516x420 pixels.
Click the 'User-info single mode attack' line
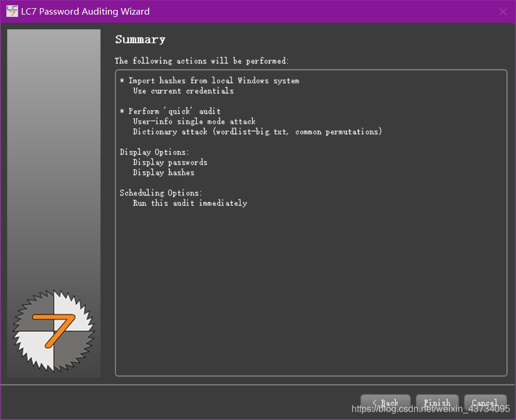tap(194, 121)
